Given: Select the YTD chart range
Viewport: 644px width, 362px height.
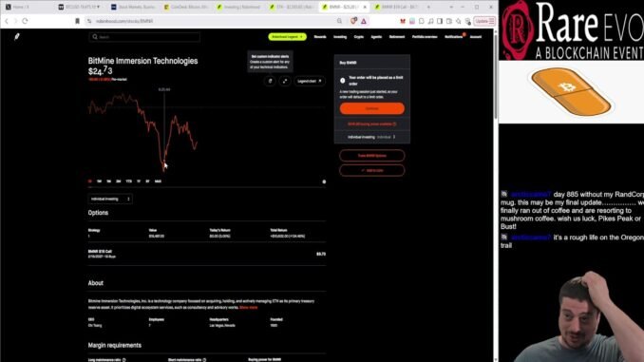Looking at the screenshot, I should [x=128, y=181].
